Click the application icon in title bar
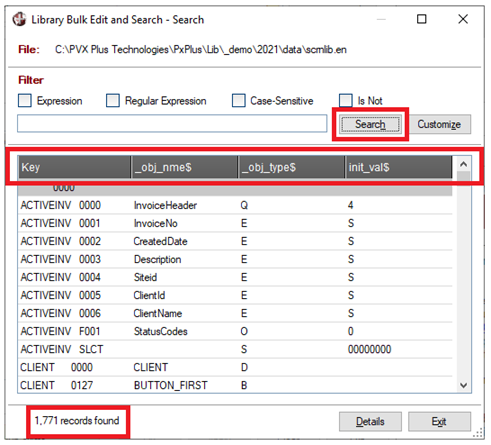This screenshot has width=491, height=445. tap(19, 19)
